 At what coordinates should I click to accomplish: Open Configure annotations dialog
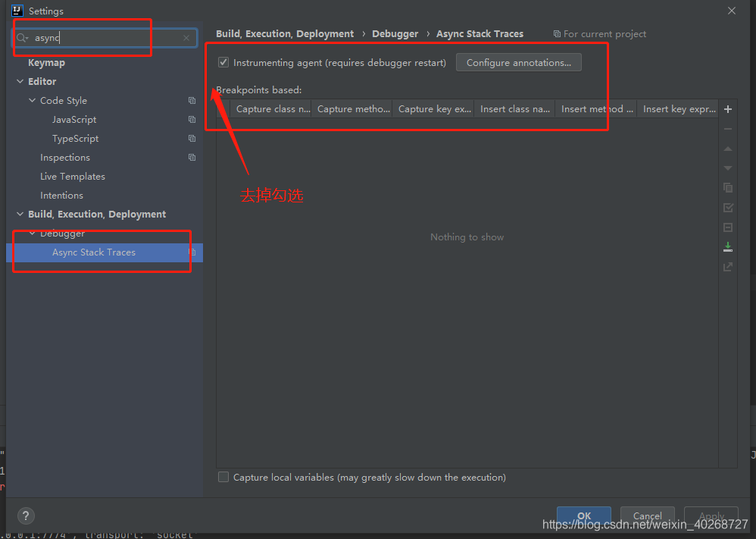pos(518,62)
